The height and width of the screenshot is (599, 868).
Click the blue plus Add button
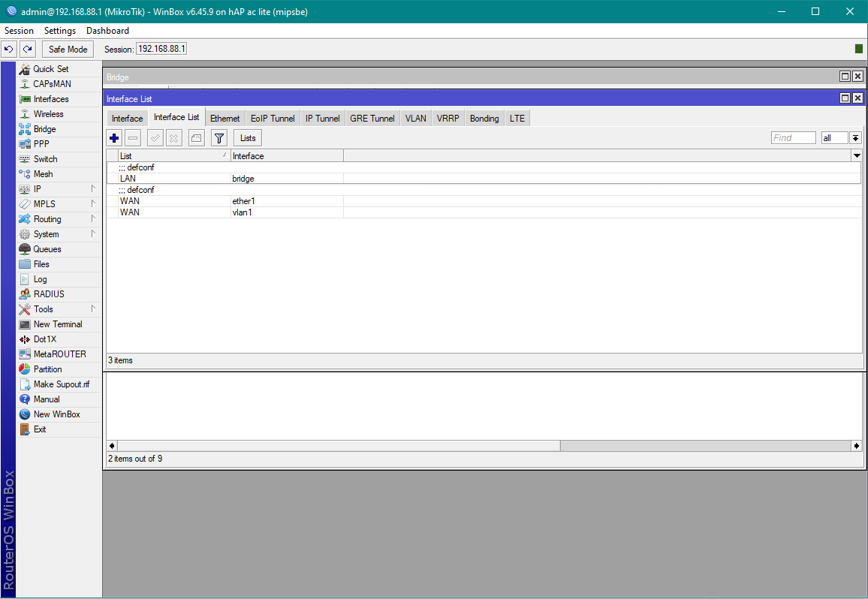click(115, 138)
